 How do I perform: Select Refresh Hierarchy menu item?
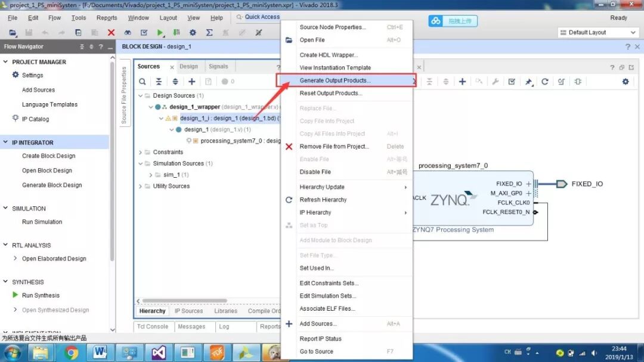coord(346,200)
